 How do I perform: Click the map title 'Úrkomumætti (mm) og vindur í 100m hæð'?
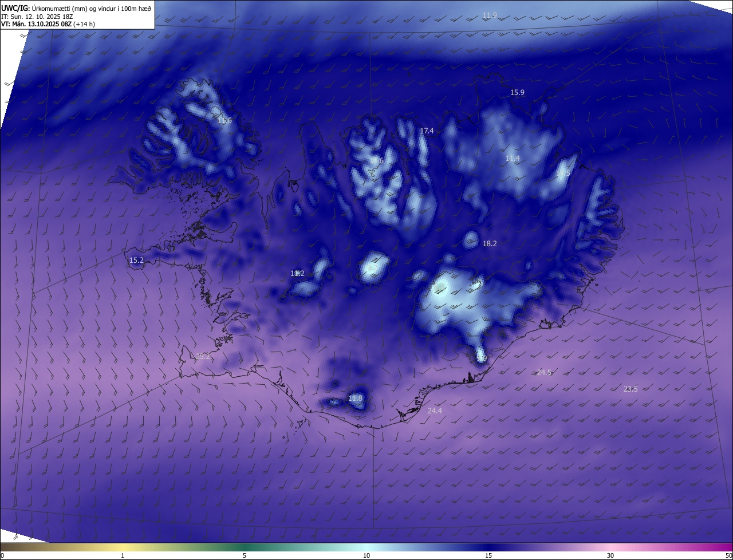(x=91, y=8)
